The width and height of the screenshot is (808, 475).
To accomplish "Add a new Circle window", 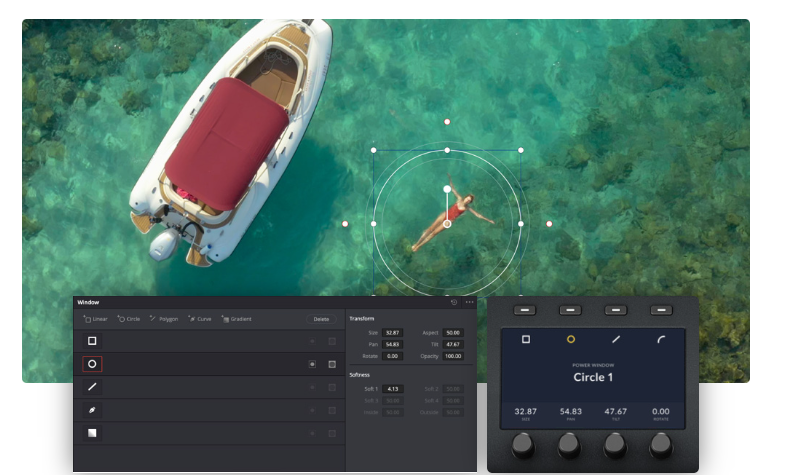I will 129,319.
